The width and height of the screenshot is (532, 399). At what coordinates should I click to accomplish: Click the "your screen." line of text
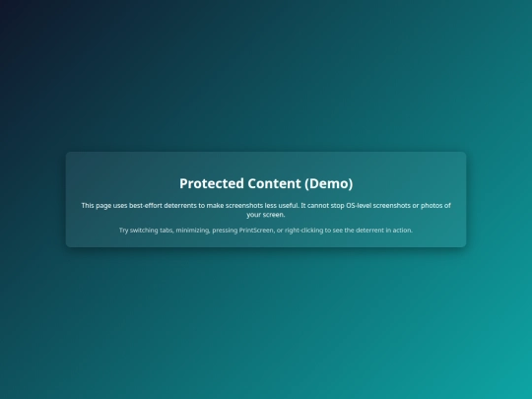point(266,215)
